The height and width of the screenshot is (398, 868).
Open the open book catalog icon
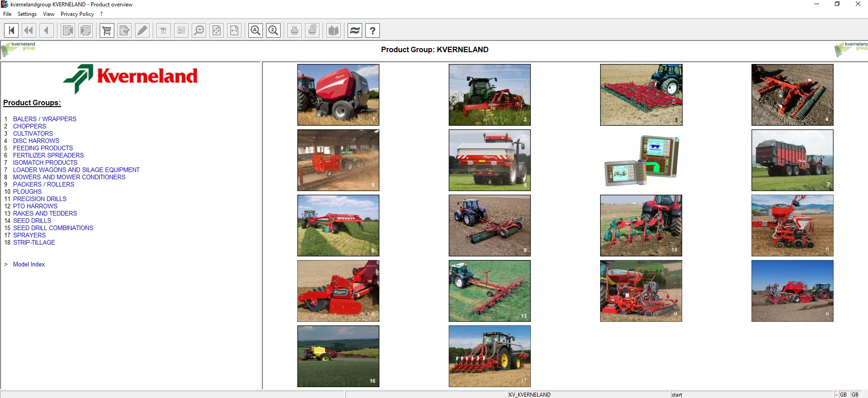pyautogui.click(x=334, y=30)
